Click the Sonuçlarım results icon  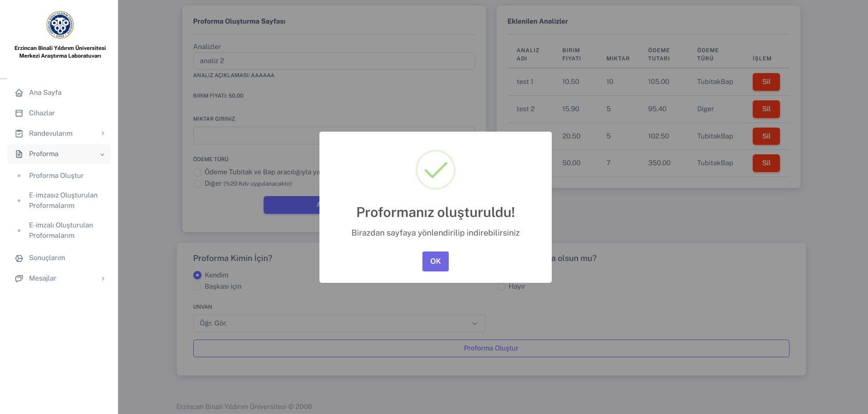click(x=19, y=258)
